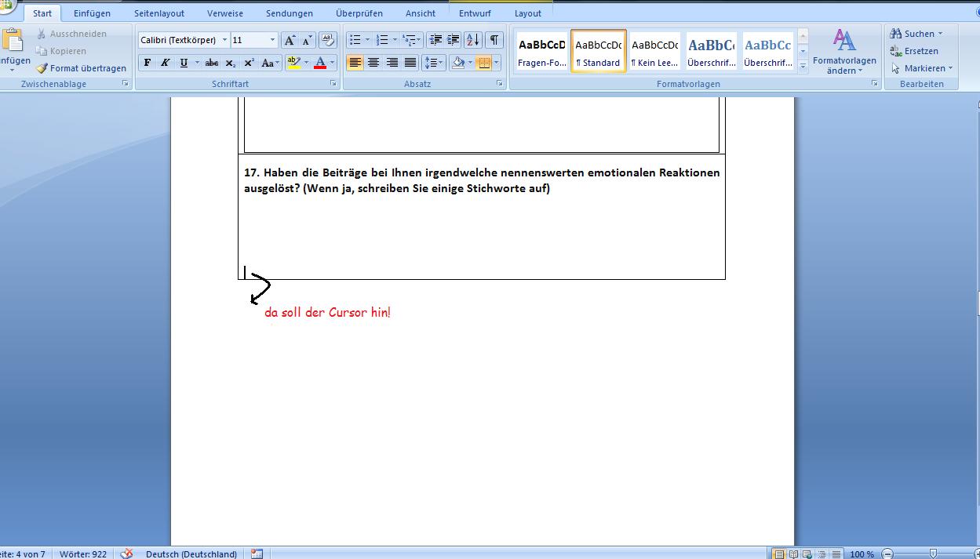Open borders dropdown arrow
Viewport: 980px width, 559px height.
click(x=497, y=63)
